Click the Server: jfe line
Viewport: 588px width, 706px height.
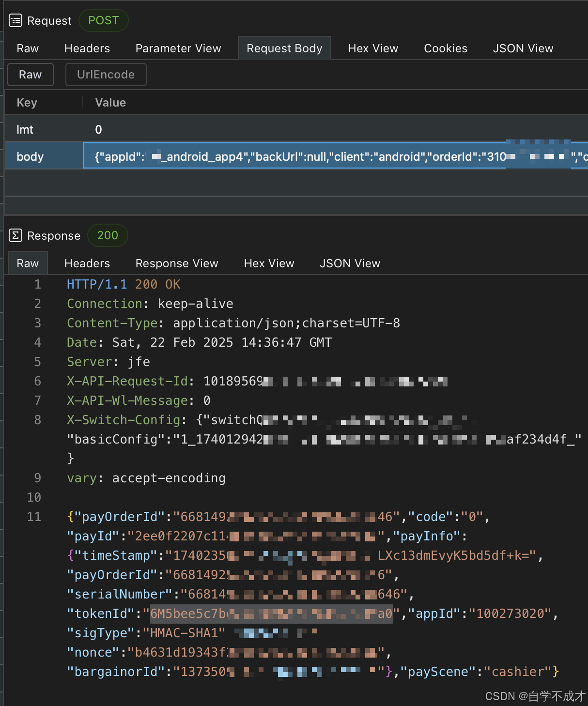coord(108,362)
